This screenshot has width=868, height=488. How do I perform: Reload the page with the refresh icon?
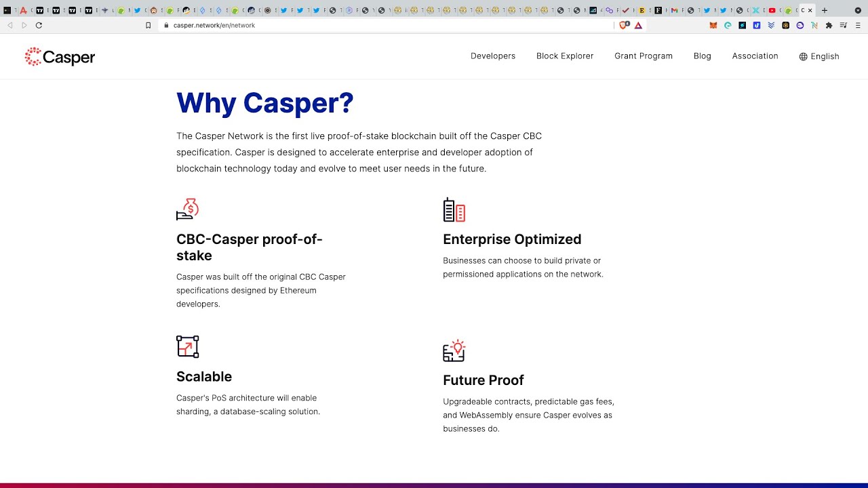pos(39,25)
